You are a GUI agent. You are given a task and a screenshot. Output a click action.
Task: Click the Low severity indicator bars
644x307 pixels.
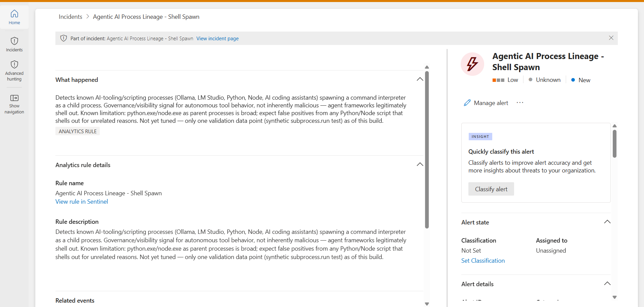(x=498, y=80)
